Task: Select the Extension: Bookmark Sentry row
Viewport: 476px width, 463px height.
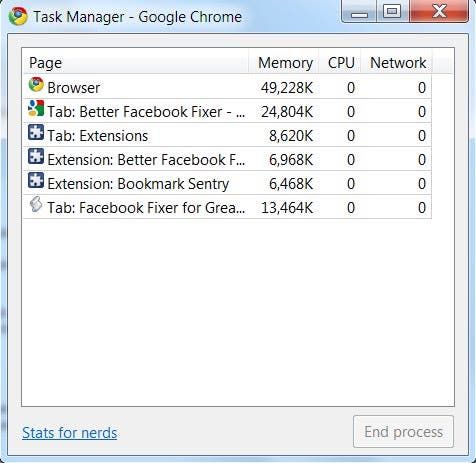Action: click(227, 183)
